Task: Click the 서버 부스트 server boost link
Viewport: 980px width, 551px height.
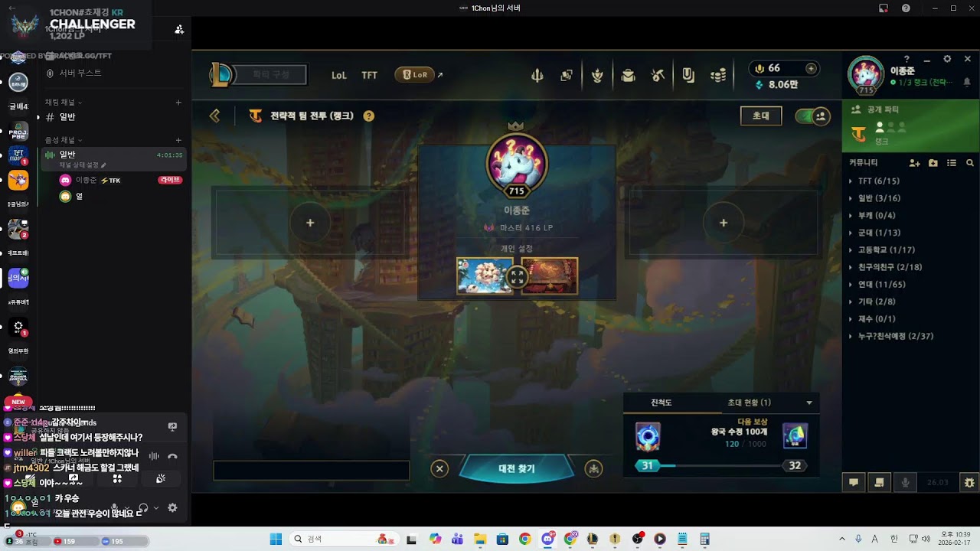Action: [x=80, y=73]
